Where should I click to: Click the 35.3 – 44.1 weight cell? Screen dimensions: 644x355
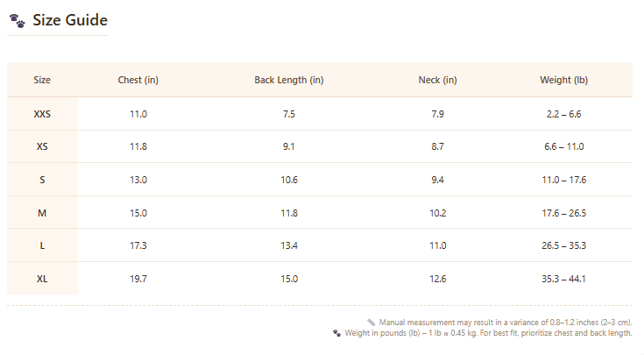(x=564, y=279)
